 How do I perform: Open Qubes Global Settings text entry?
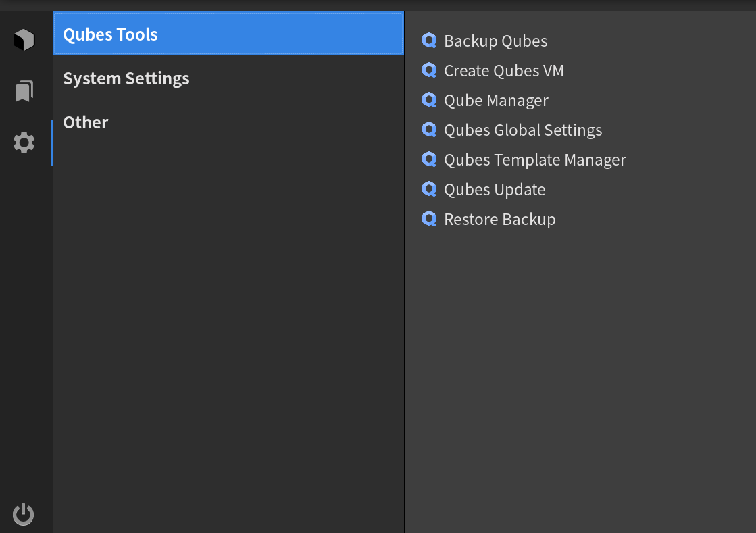(523, 130)
